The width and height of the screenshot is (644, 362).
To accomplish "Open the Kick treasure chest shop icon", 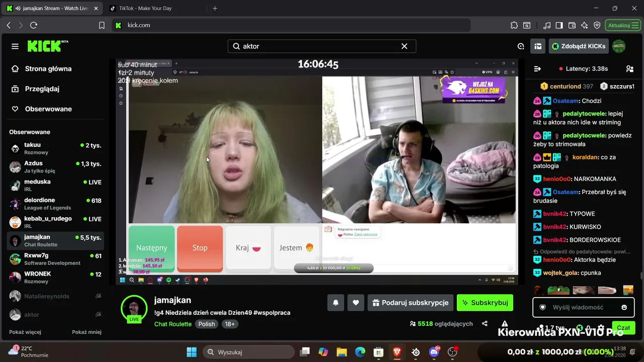I will point(538,46).
